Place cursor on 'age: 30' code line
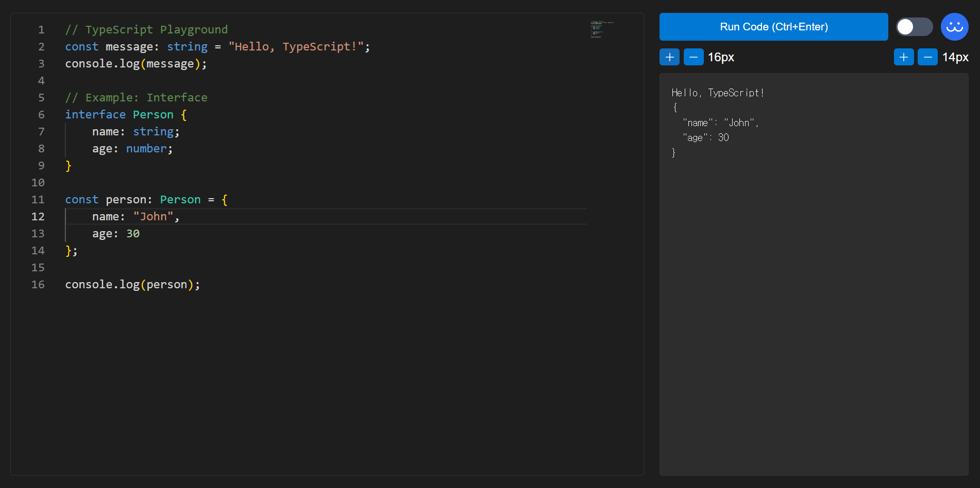Viewport: 980px width, 488px height. [116, 234]
